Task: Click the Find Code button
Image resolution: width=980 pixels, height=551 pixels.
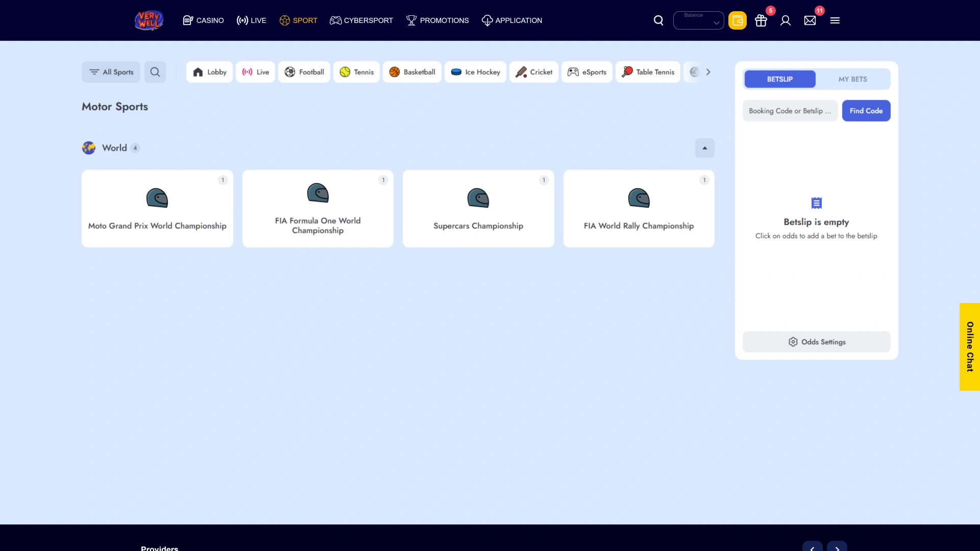Action: (x=866, y=111)
